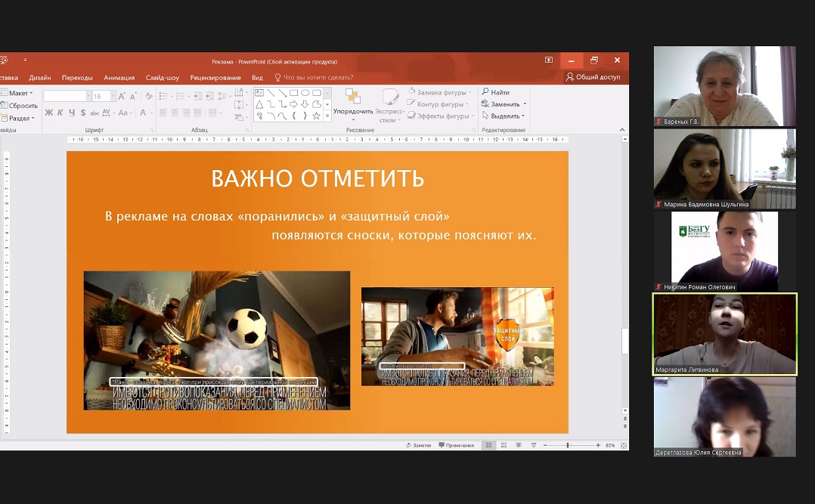This screenshot has height=504, width=815.
Task: Click the Bold (Ж) formatting icon
Action: click(x=49, y=113)
